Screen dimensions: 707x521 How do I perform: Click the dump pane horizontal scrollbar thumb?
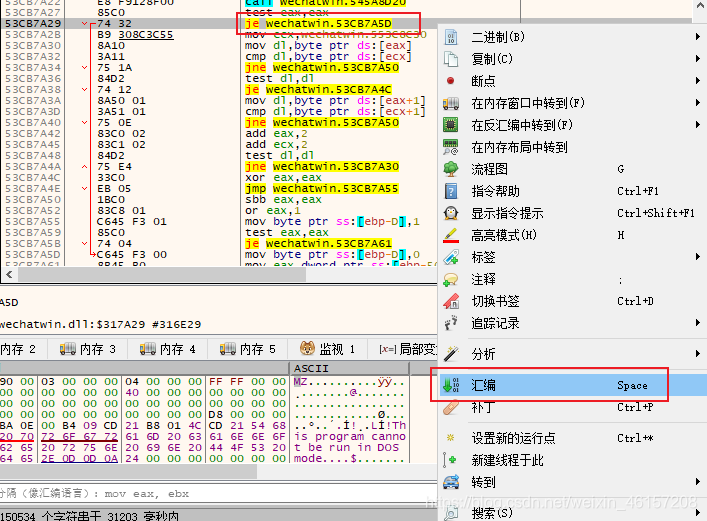pyautogui.click(x=128, y=471)
